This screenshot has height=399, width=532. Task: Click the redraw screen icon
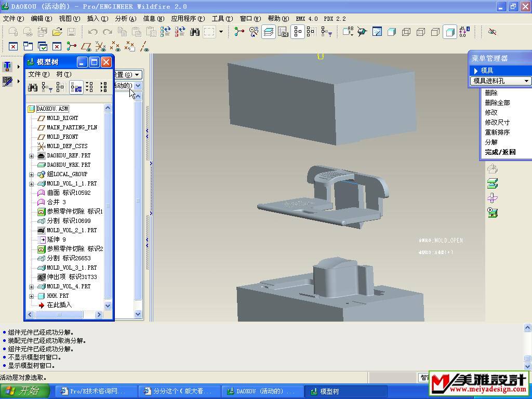tap(377, 32)
